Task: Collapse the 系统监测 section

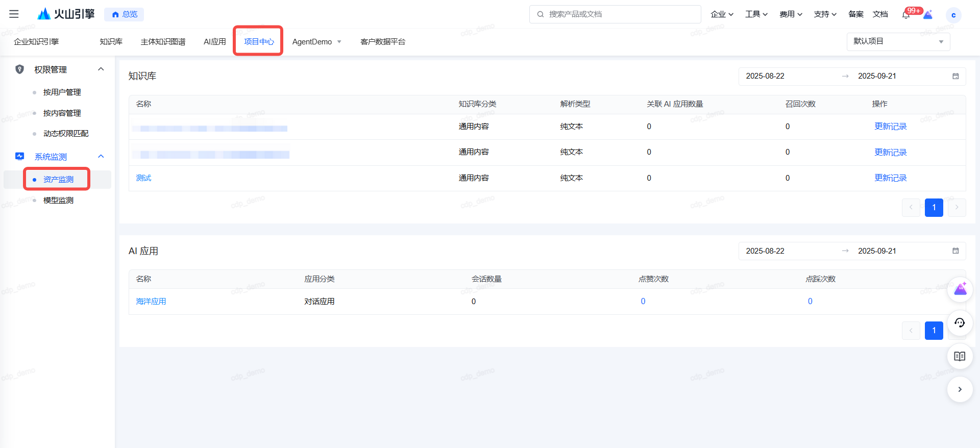Action: (x=101, y=156)
